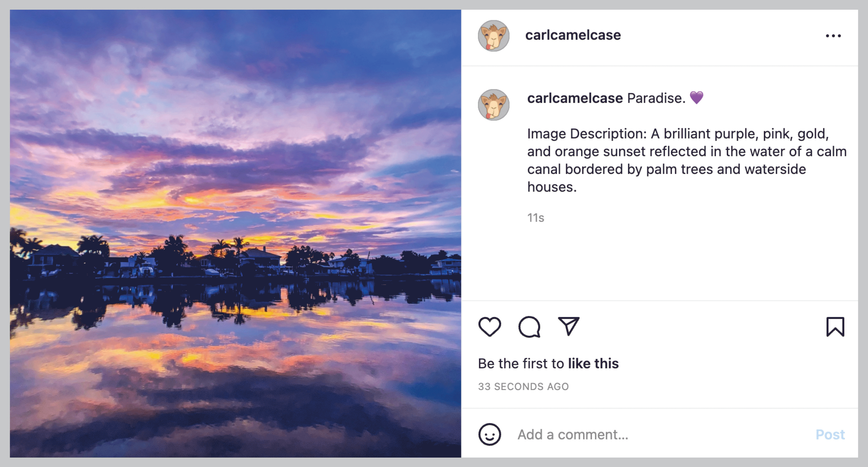Click the word "Paradise." in the caption

656,98
